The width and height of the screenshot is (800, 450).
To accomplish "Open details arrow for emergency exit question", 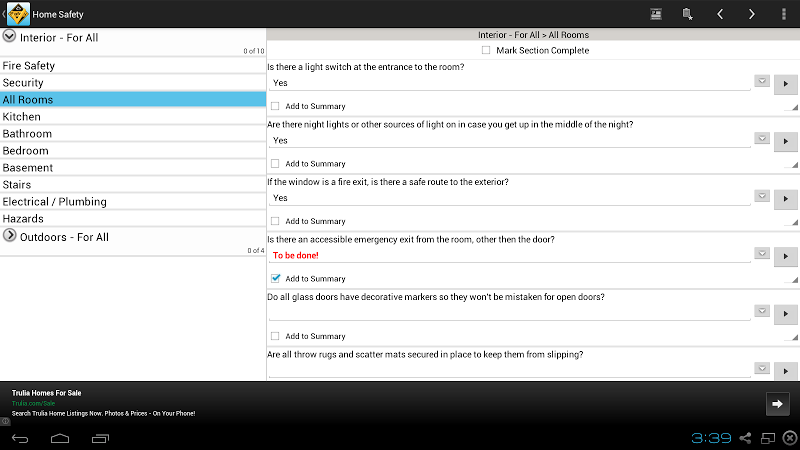I will point(786,256).
